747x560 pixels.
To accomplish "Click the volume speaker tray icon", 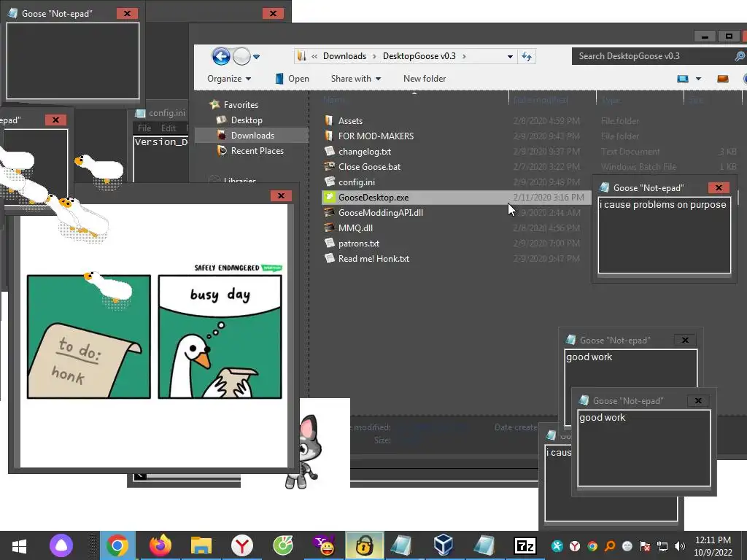I will 680,546.
